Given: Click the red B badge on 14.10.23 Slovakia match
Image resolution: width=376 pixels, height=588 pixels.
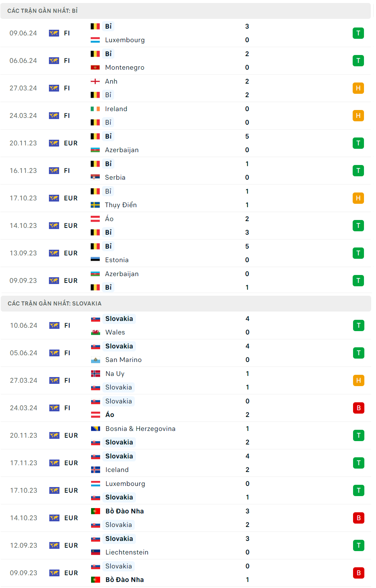Looking at the screenshot, I should [x=358, y=518].
